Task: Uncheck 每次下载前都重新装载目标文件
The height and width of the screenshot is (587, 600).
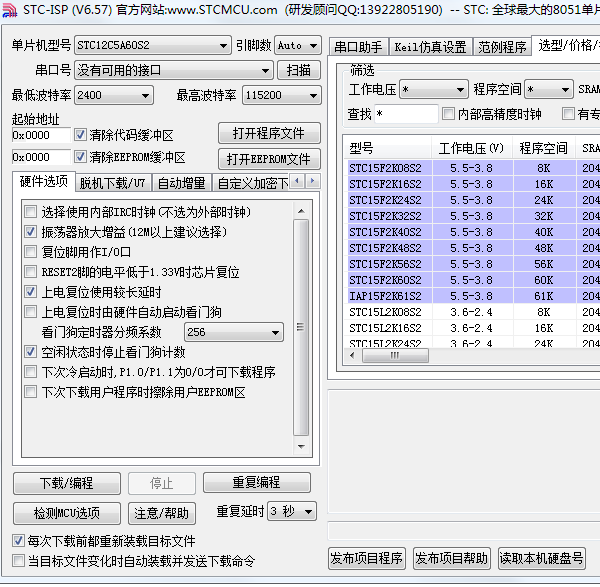Action: [18, 541]
